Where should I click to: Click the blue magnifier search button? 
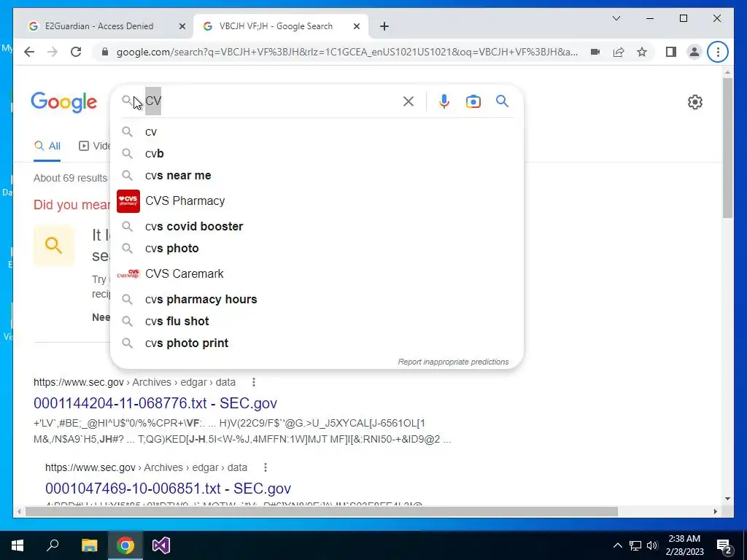502,101
